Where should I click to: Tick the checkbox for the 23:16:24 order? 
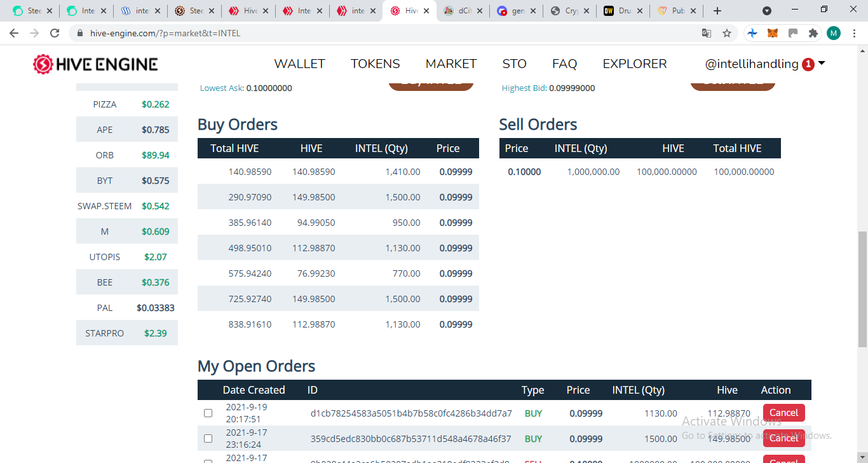click(x=208, y=439)
